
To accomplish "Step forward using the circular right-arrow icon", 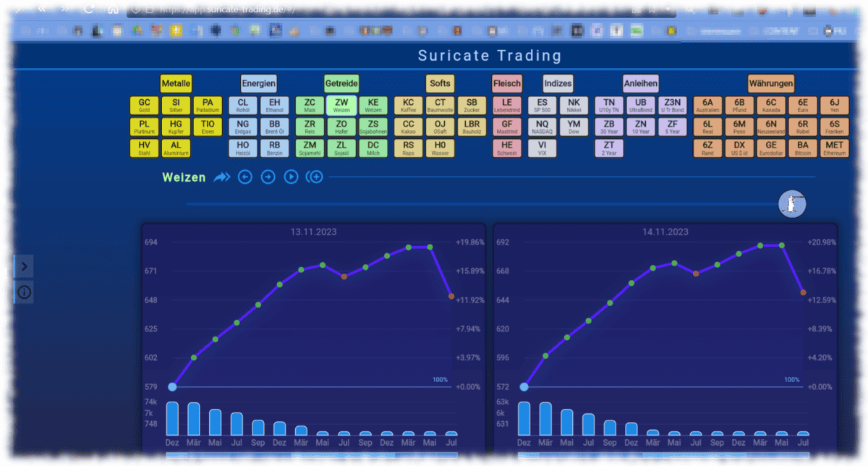I will click(268, 177).
